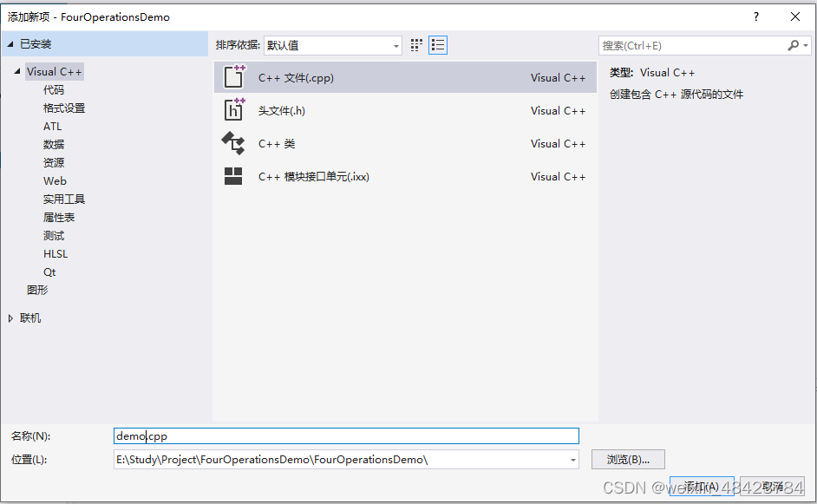Click the search magnifier icon
The height and width of the screenshot is (504, 817).
(793, 46)
